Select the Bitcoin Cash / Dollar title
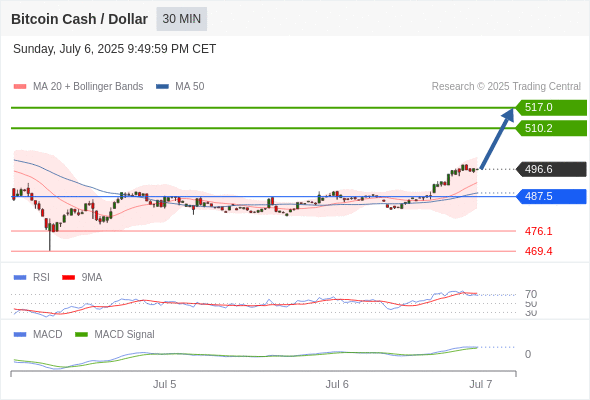The width and height of the screenshot is (590, 400). coord(79,19)
